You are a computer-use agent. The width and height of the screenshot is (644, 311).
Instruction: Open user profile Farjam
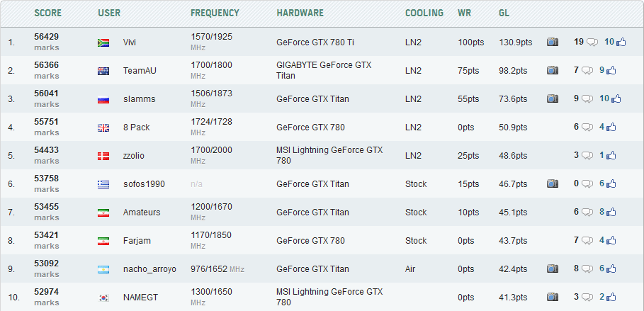pyautogui.click(x=137, y=240)
